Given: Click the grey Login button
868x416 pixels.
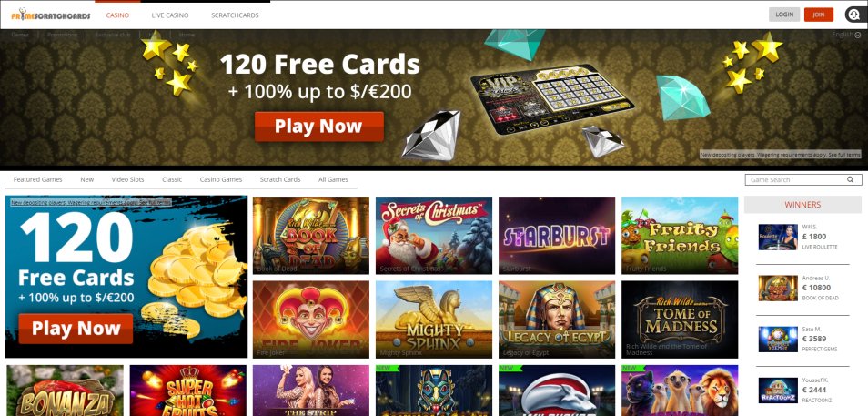Looking at the screenshot, I should pos(784,15).
